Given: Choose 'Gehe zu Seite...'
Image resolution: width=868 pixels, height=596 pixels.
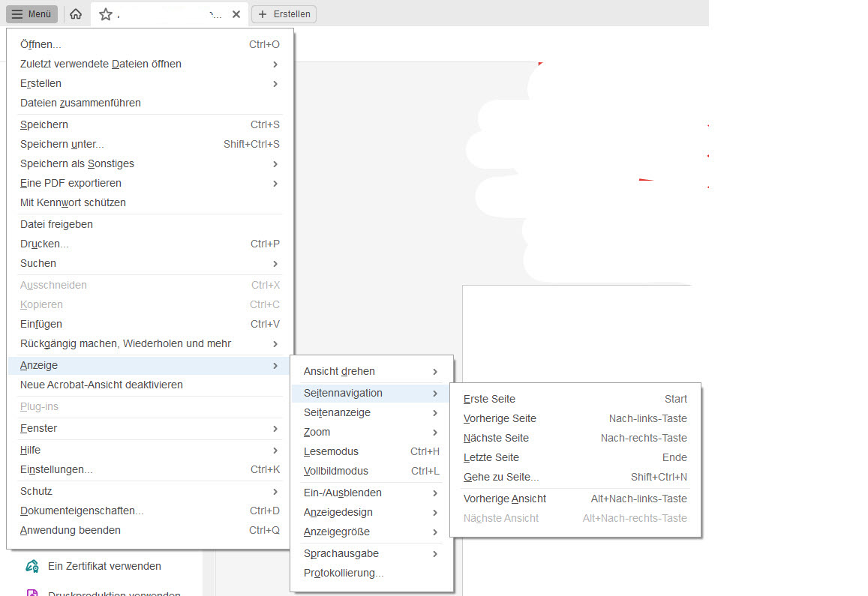Looking at the screenshot, I should pos(575,477).
